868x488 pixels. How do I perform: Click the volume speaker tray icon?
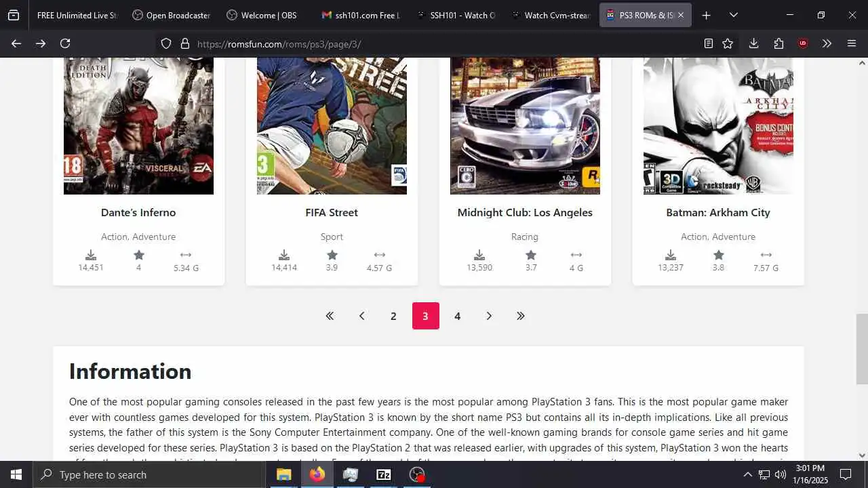(781, 474)
